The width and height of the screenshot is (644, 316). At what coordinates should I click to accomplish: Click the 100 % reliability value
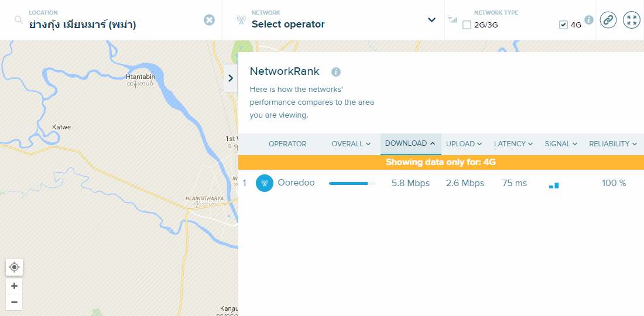(614, 183)
